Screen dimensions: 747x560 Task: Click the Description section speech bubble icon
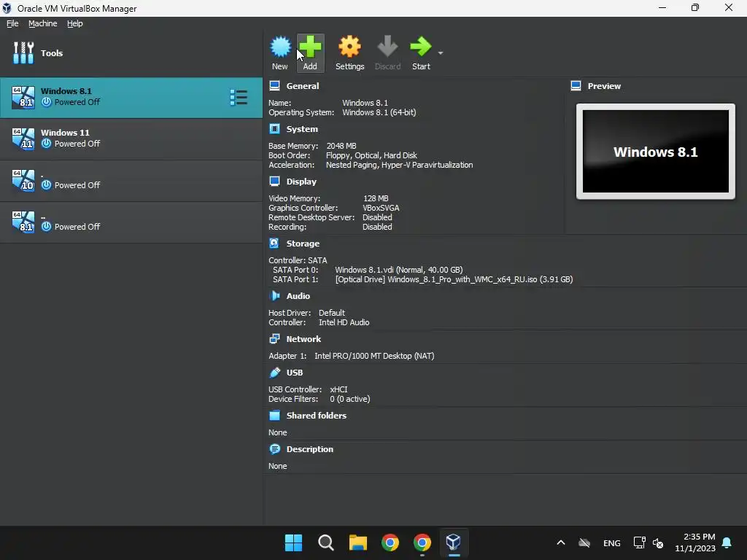click(x=274, y=449)
